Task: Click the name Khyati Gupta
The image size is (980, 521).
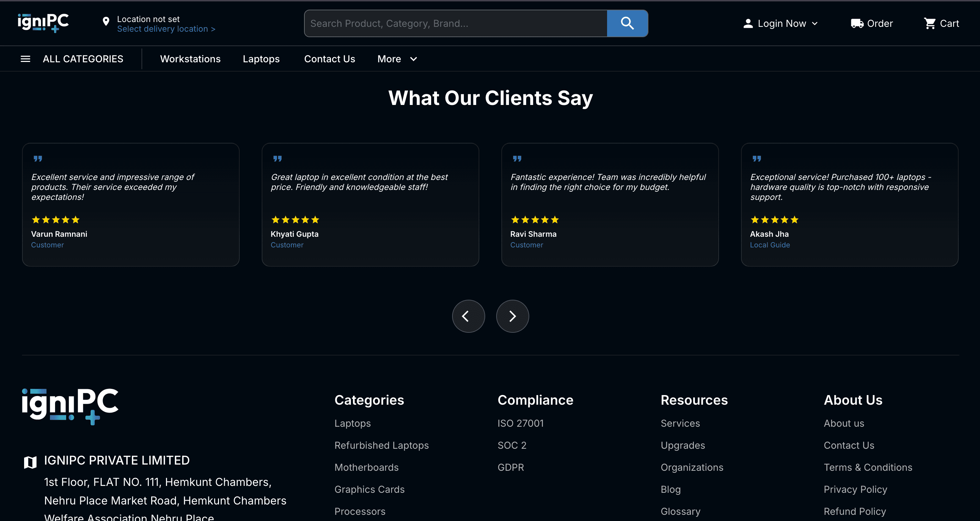Action: click(294, 234)
